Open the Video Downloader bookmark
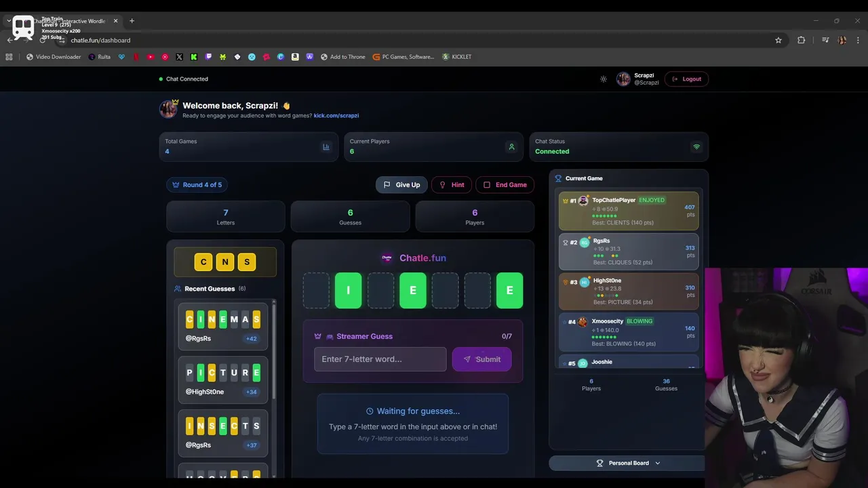The width and height of the screenshot is (868, 488). (x=54, y=57)
